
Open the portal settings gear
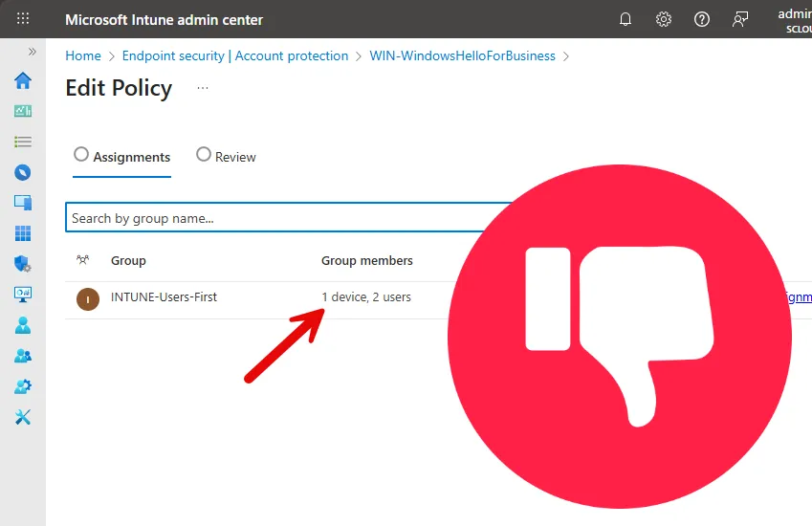(x=664, y=20)
